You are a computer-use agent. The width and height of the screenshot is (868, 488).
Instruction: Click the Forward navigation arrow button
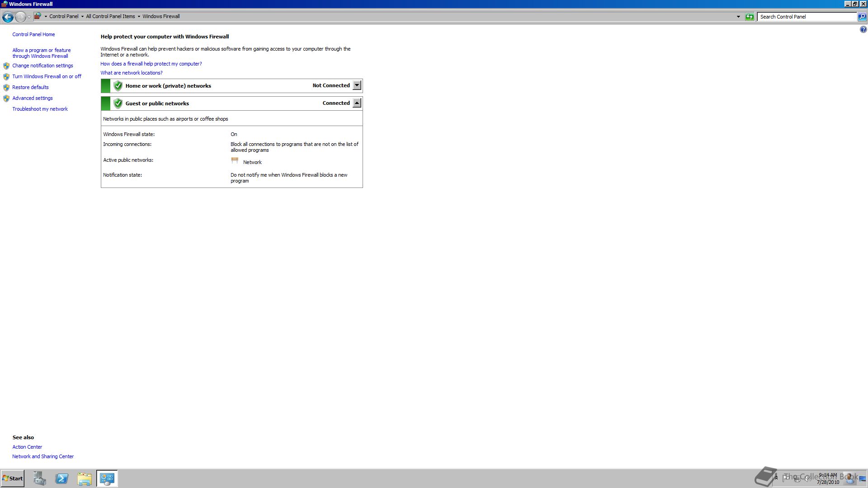pyautogui.click(x=20, y=17)
